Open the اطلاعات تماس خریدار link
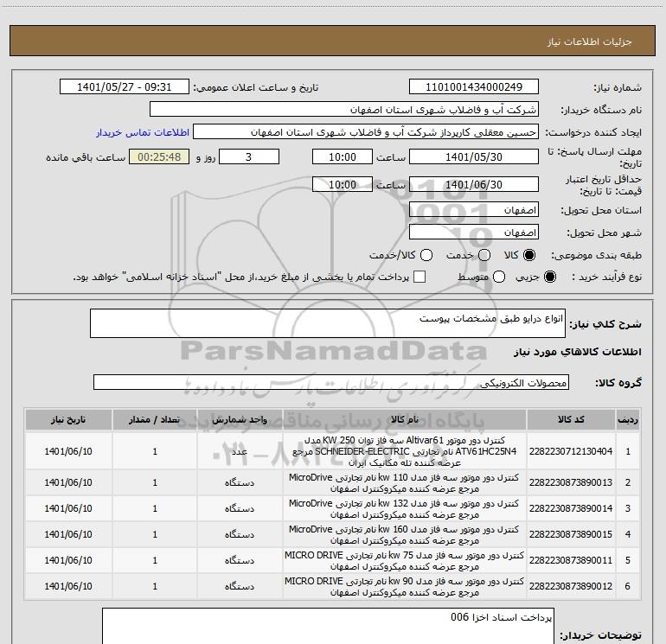Image resolution: width=666 pixels, height=644 pixels. [x=143, y=132]
